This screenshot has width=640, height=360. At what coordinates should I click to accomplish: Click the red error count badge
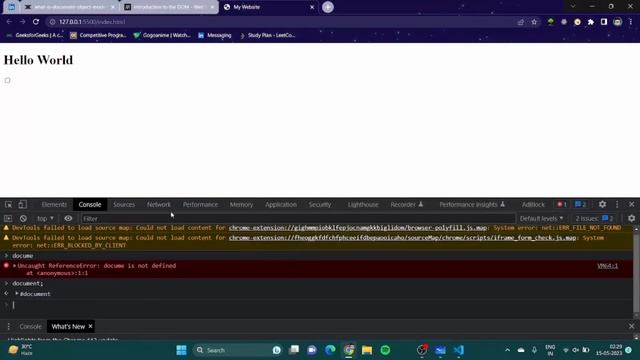pos(562,204)
